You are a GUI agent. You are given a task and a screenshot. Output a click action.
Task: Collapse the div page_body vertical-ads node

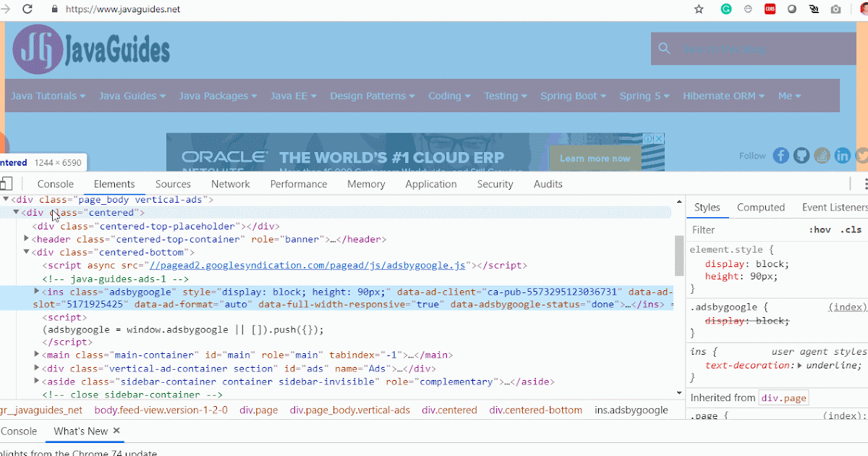pyautogui.click(x=6, y=199)
